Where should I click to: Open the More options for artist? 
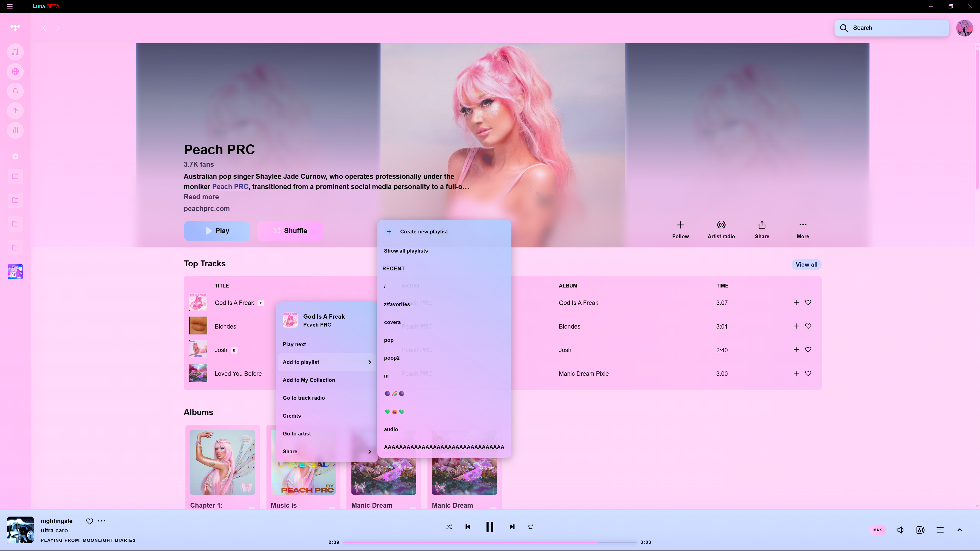pos(803,225)
